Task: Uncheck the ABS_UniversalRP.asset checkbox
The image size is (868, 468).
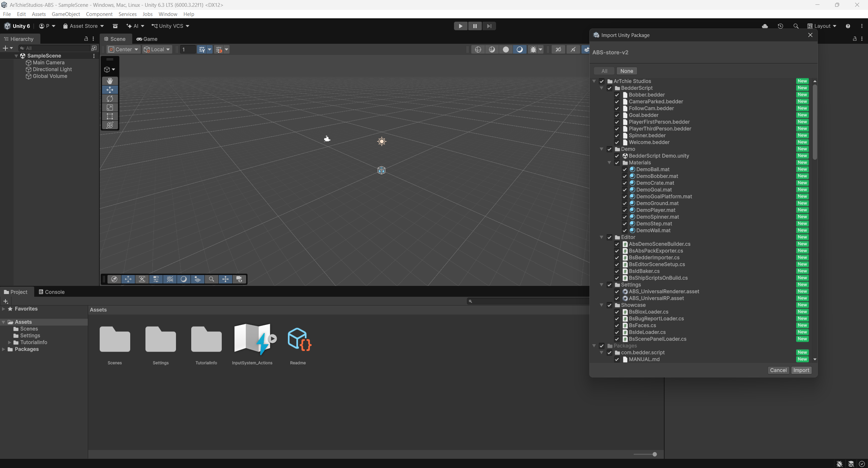Action: pos(617,298)
